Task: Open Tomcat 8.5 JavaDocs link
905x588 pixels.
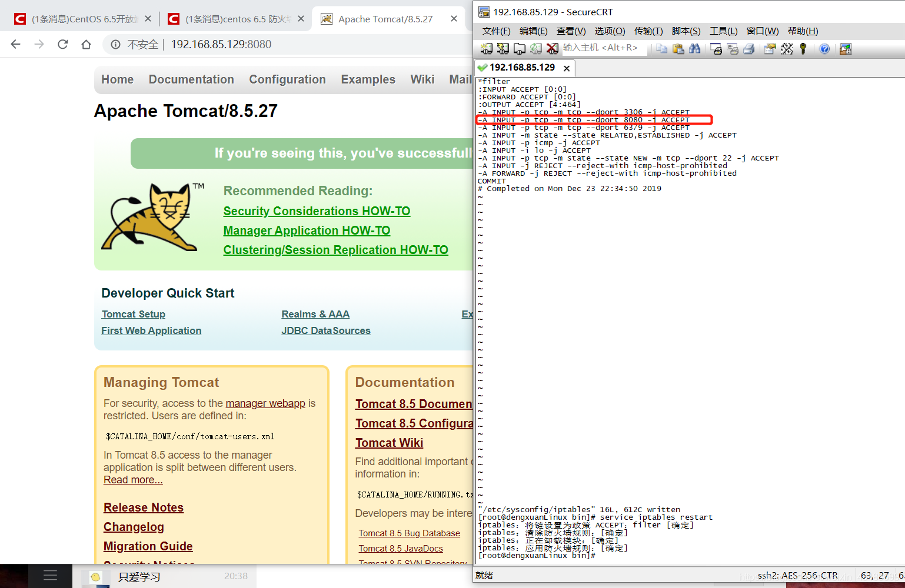Action: [401, 549]
